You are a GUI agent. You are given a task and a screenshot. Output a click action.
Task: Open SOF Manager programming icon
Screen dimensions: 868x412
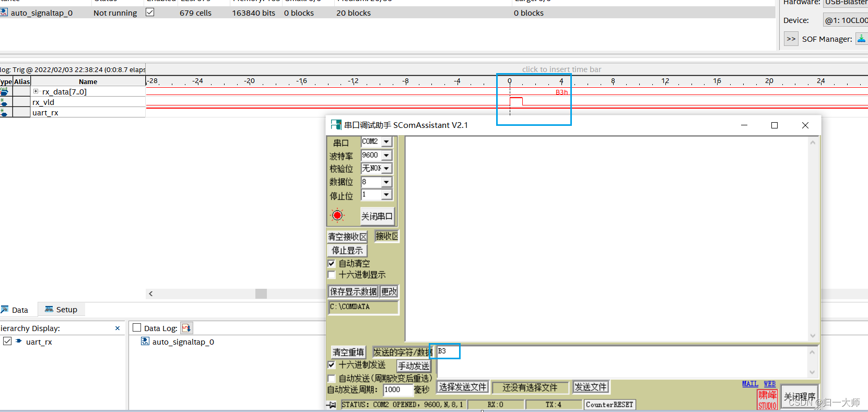pyautogui.click(x=862, y=39)
